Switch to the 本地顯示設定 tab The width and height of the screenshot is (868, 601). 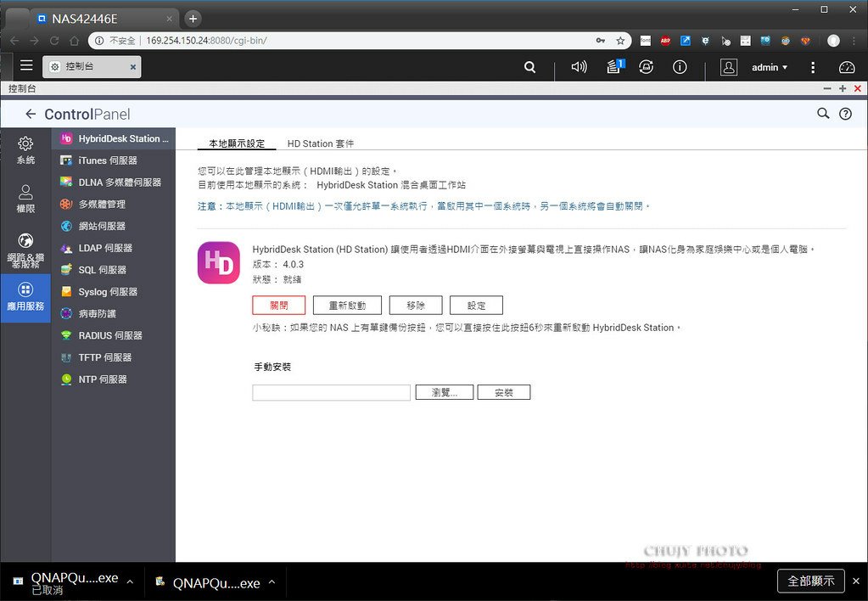[x=237, y=143]
